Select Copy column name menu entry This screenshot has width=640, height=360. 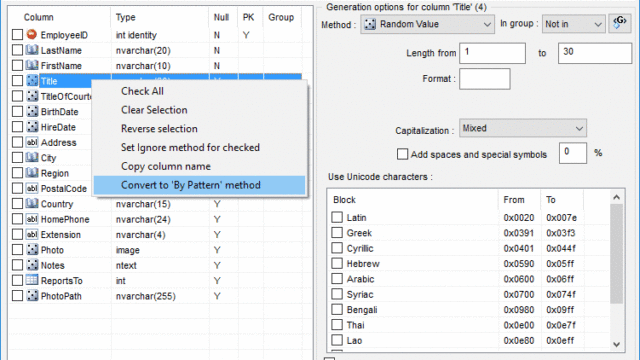pos(199,166)
